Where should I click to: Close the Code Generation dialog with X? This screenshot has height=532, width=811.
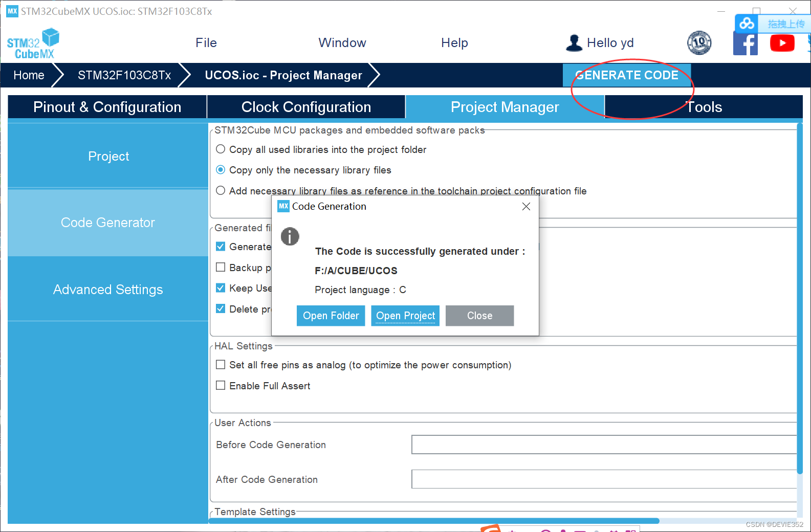click(x=526, y=206)
